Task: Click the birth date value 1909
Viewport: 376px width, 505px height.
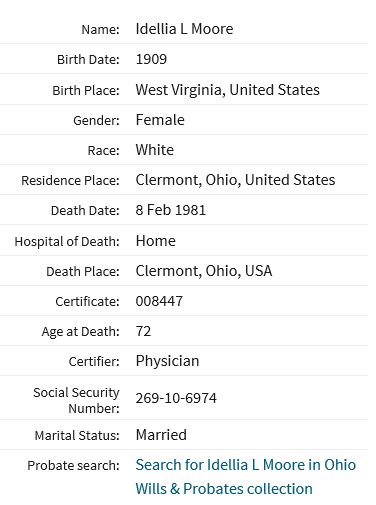Action: (151, 59)
